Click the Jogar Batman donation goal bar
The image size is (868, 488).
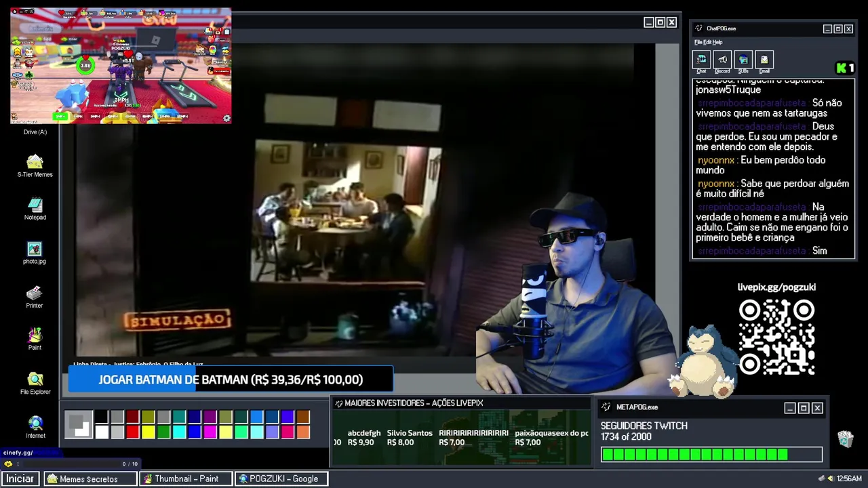pos(231,380)
